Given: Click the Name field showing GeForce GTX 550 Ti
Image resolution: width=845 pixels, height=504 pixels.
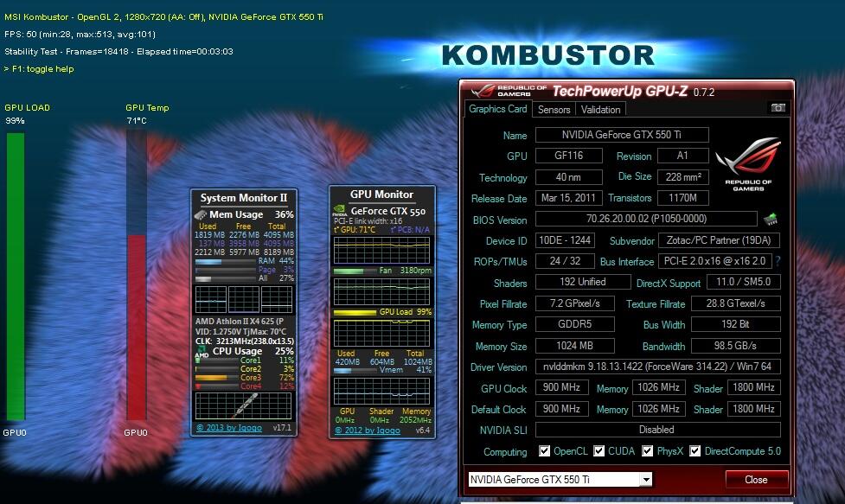Looking at the screenshot, I should pyautogui.click(x=622, y=135).
